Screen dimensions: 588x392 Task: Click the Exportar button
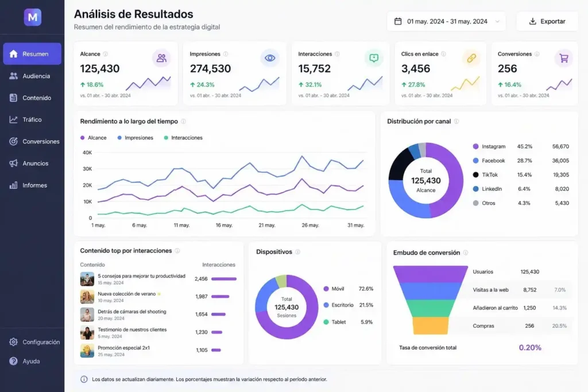pyautogui.click(x=548, y=21)
